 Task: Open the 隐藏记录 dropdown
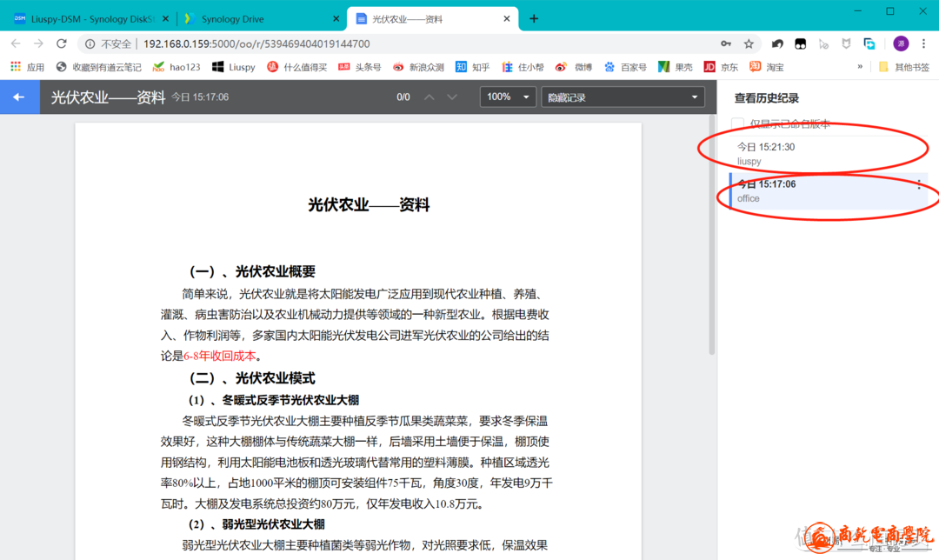(623, 97)
